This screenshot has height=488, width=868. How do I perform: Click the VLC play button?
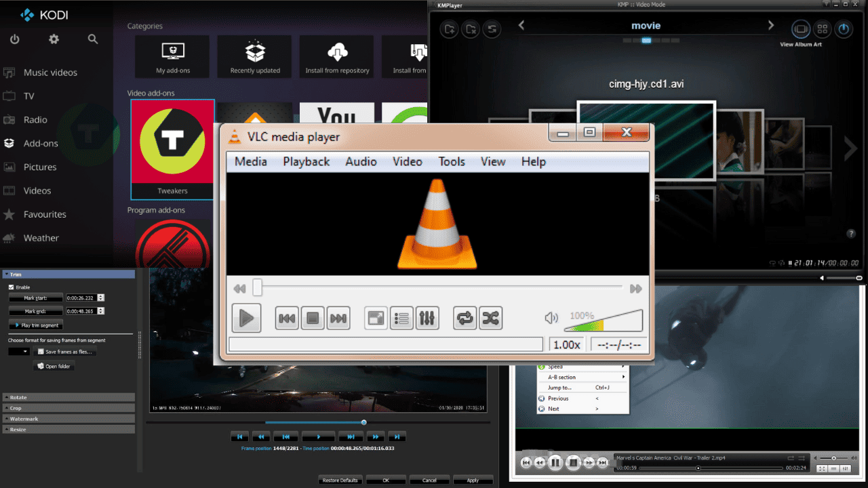pos(246,318)
